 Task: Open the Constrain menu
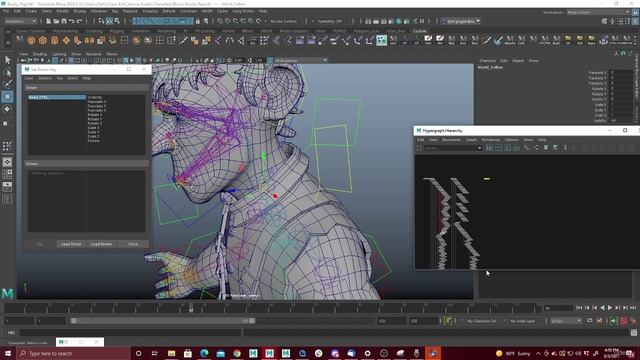[x=188, y=11]
